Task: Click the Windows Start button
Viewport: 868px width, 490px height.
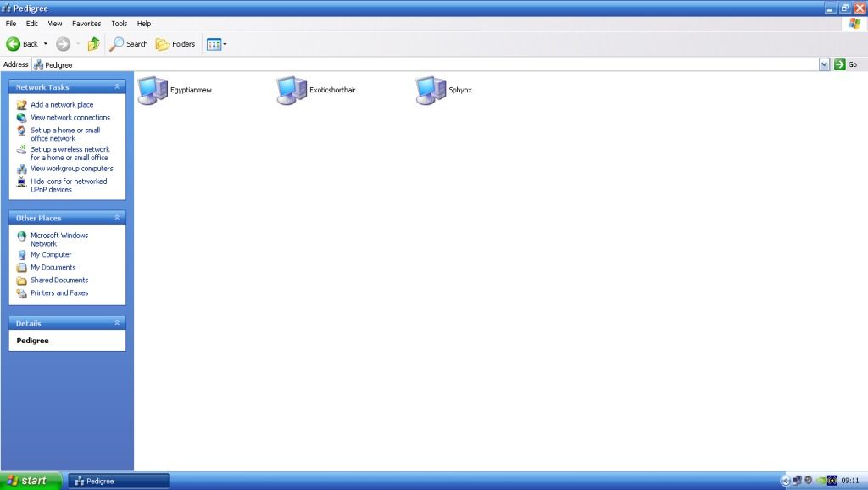Action: [x=31, y=481]
